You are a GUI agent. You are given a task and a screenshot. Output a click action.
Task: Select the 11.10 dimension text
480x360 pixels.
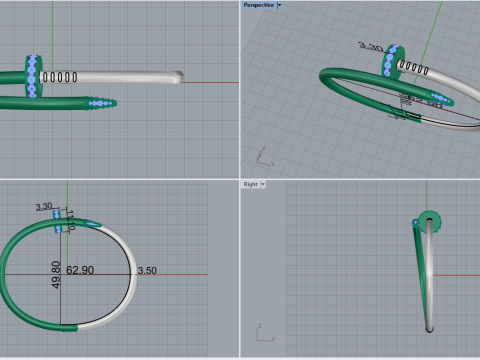tap(70, 220)
